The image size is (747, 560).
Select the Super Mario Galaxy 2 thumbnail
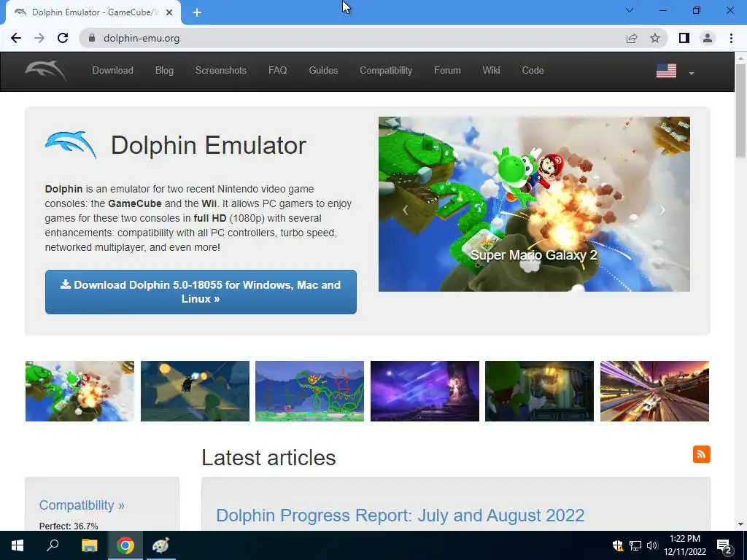(x=80, y=391)
